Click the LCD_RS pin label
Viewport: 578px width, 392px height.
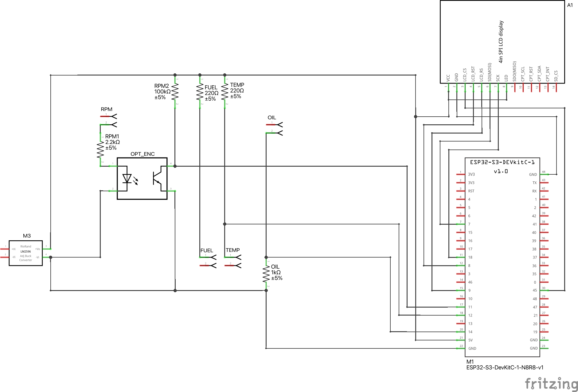(481, 75)
